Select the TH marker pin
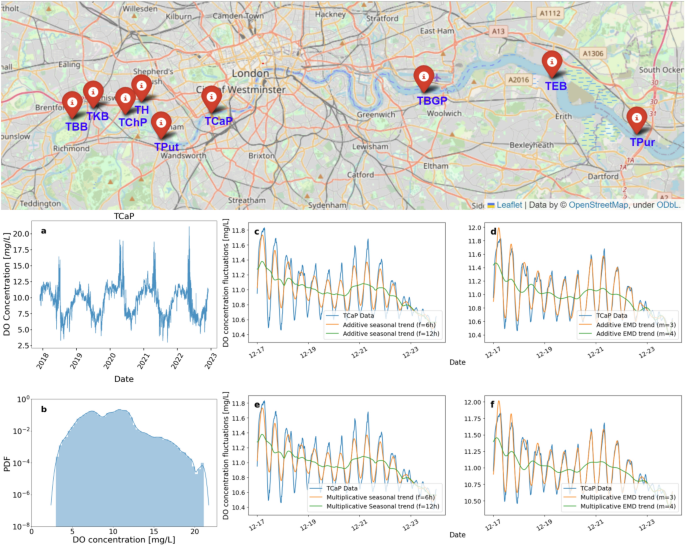Screen dimensions: 685x546 (x=141, y=90)
